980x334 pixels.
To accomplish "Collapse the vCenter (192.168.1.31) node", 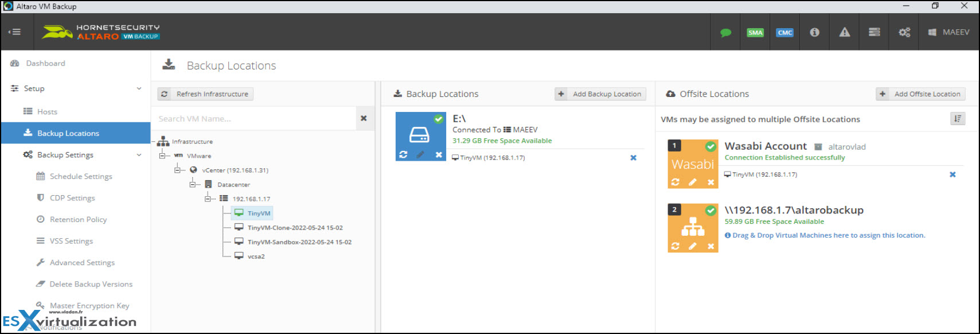I will (x=178, y=170).
